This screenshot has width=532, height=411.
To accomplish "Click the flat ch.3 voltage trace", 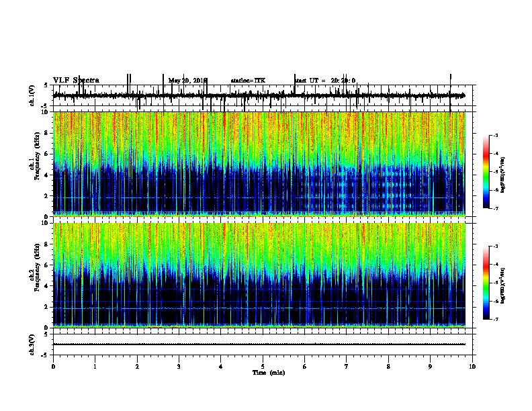I will point(259,345).
